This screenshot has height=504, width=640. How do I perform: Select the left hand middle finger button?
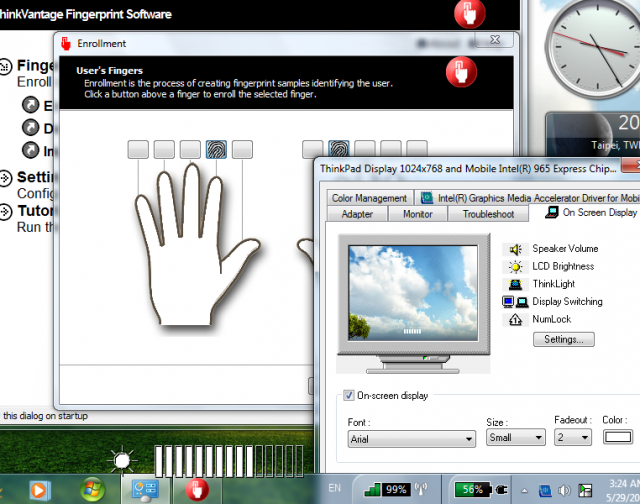pyautogui.click(x=190, y=149)
